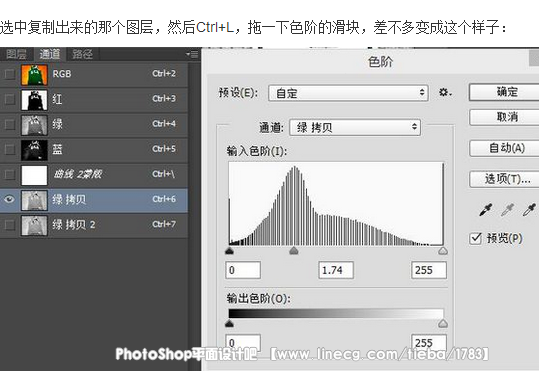Hide 绿 拷贝 channel eye icon
539x371 pixels.
click(x=9, y=199)
